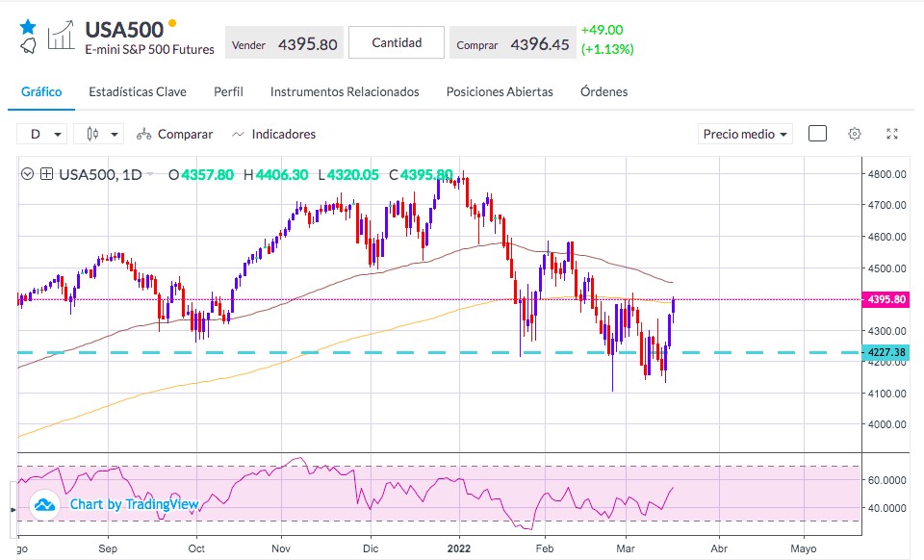The width and height of the screenshot is (924, 560).
Task: Switch to the Gráfico tab
Action: click(41, 91)
